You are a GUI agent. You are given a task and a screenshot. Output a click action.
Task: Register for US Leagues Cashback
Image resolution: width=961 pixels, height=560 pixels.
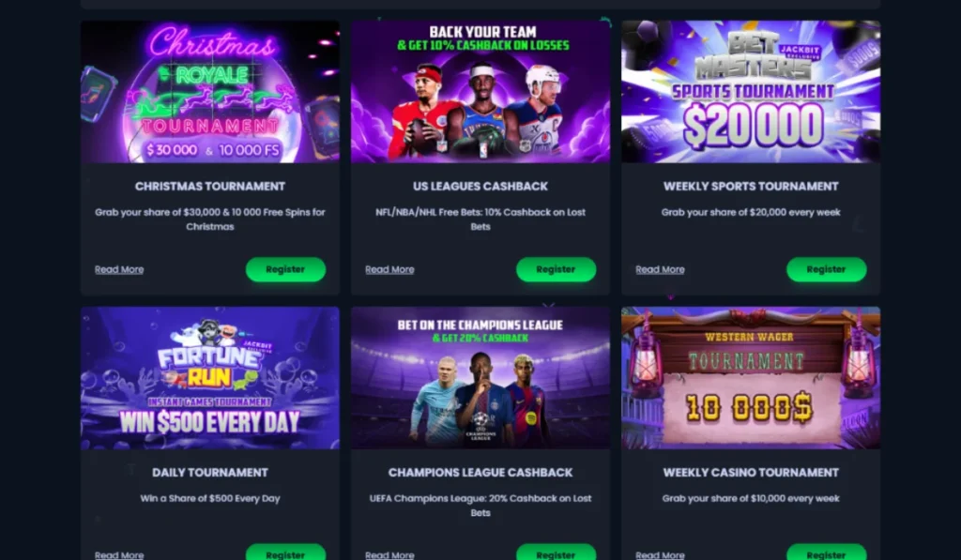(556, 269)
